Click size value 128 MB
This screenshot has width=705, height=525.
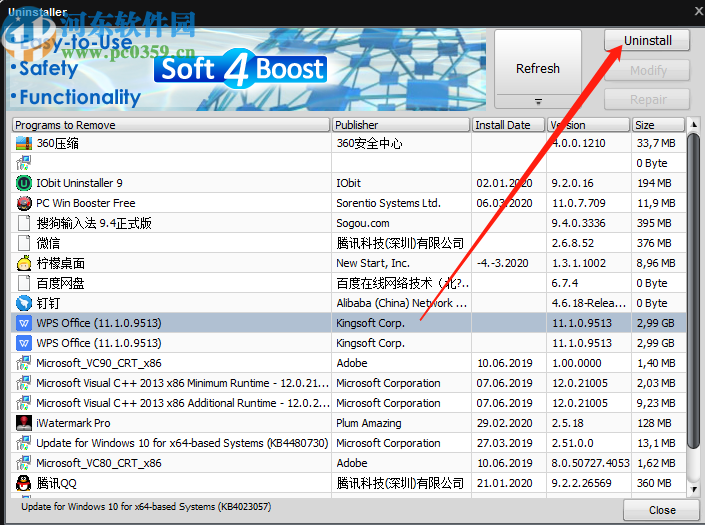coord(654,423)
